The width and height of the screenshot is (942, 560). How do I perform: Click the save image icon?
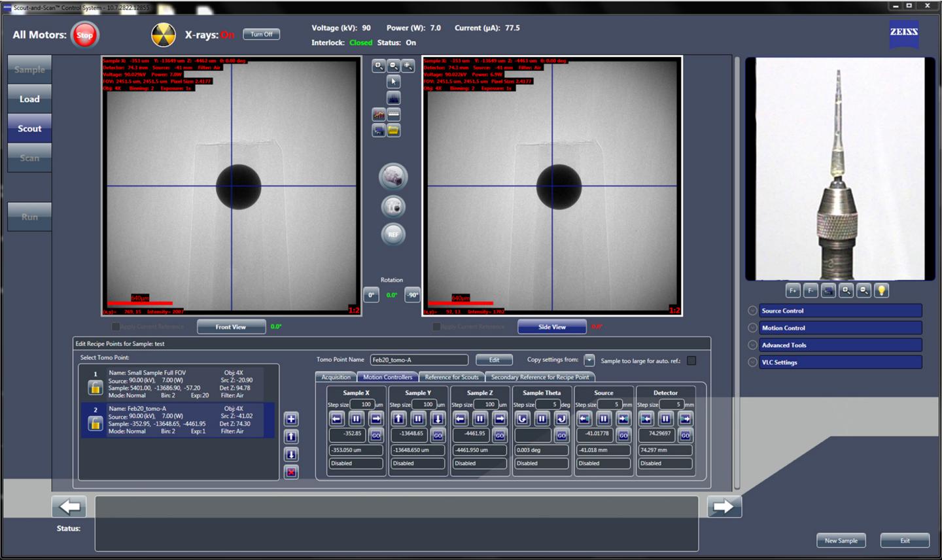pyautogui.click(x=379, y=130)
